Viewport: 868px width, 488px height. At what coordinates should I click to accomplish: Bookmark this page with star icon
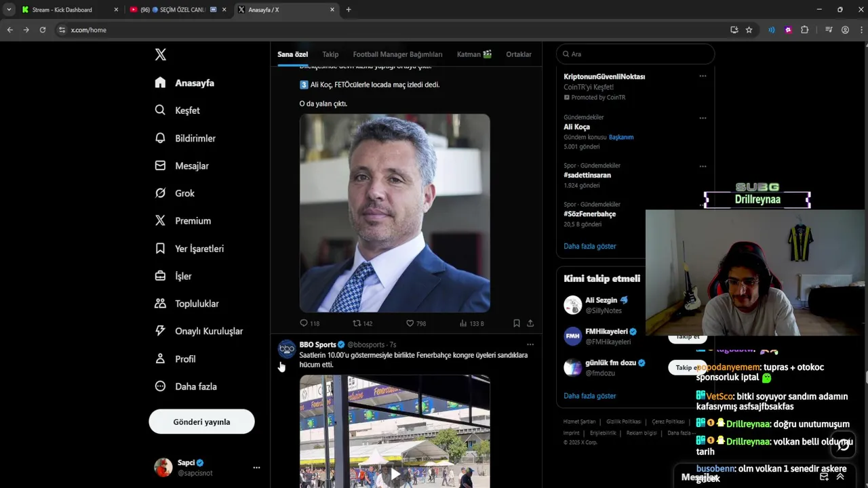(x=749, y=30)
